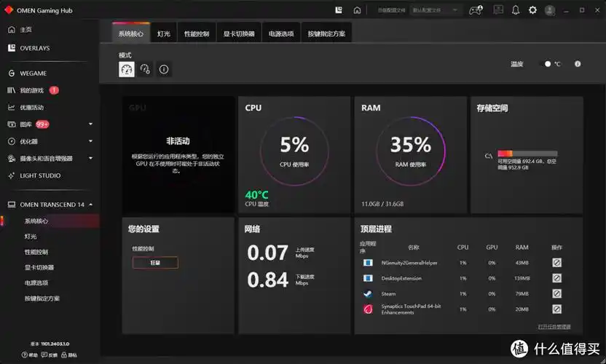Open the mode info icon
The width and height of the screenshot is (606, 364).
coord(164,69)
